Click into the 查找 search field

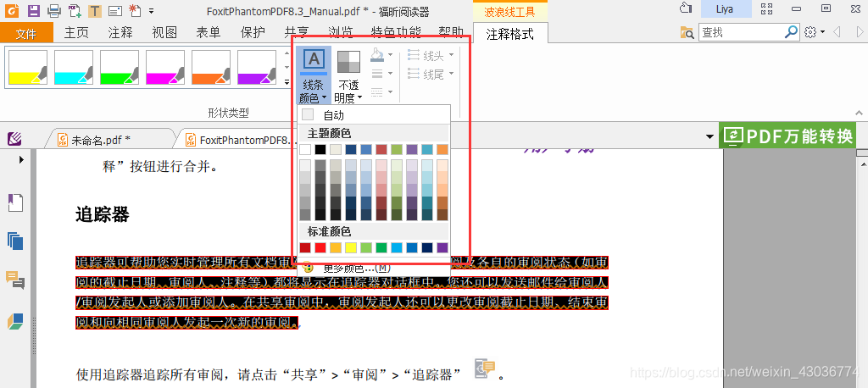coord(742,33)
